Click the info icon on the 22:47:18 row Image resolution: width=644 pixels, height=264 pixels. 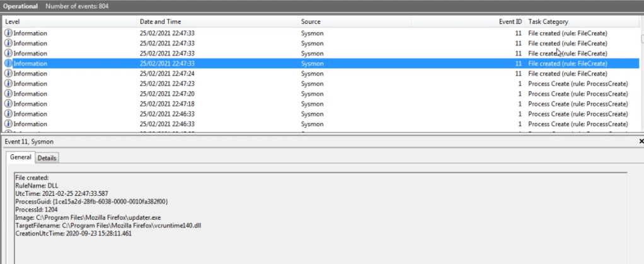point(9,104)
